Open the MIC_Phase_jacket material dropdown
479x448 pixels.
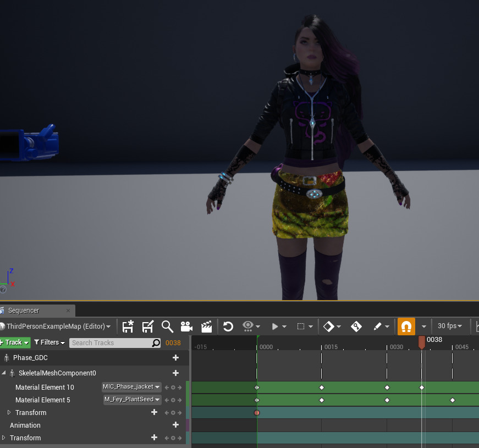pyautogui.click(x=131, y=387)
